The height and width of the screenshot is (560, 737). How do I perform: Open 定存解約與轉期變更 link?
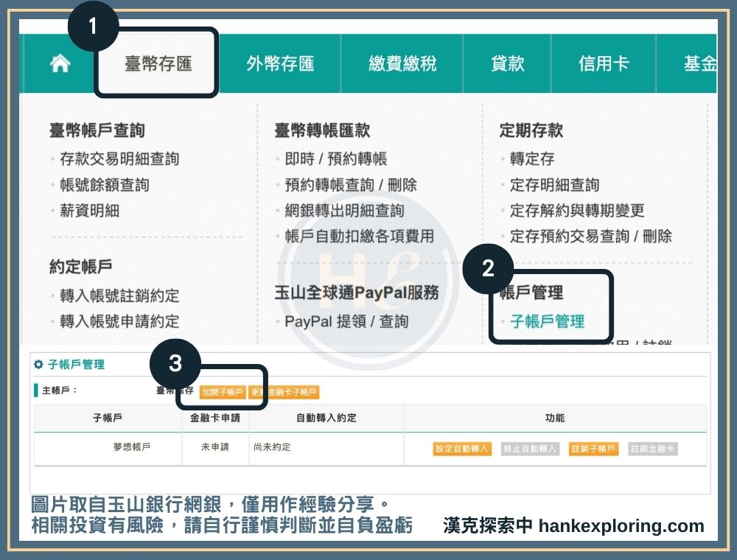[x=577, y=211]
